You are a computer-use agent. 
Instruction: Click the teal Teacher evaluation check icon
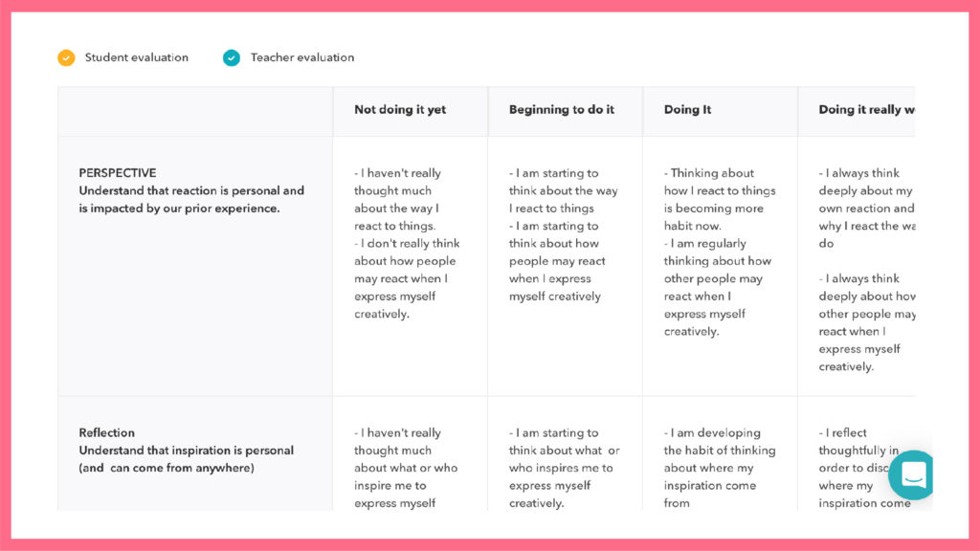click(x=232, y=57)
